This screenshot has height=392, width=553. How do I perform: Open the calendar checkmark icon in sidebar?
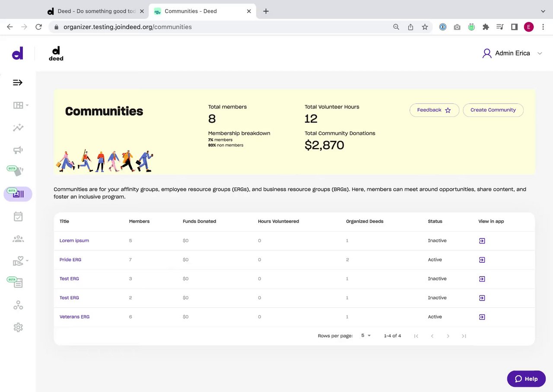coord(18,217)
